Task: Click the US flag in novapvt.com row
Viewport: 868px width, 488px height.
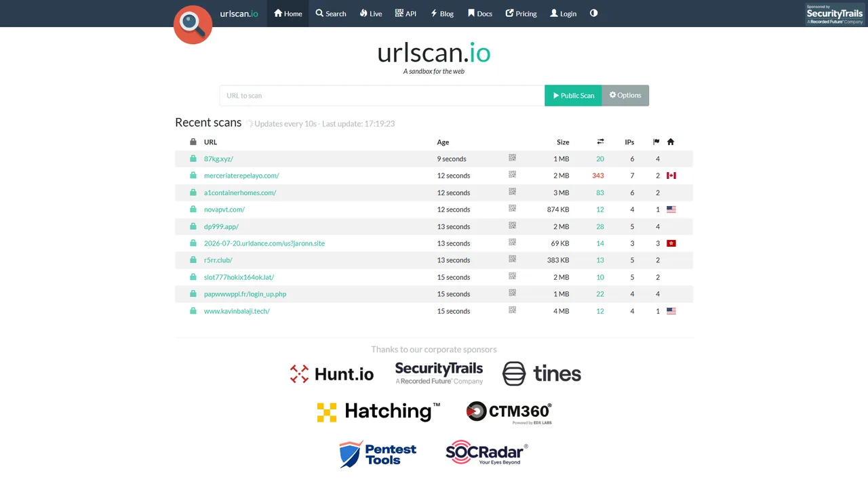Action: tap(671, 209)
